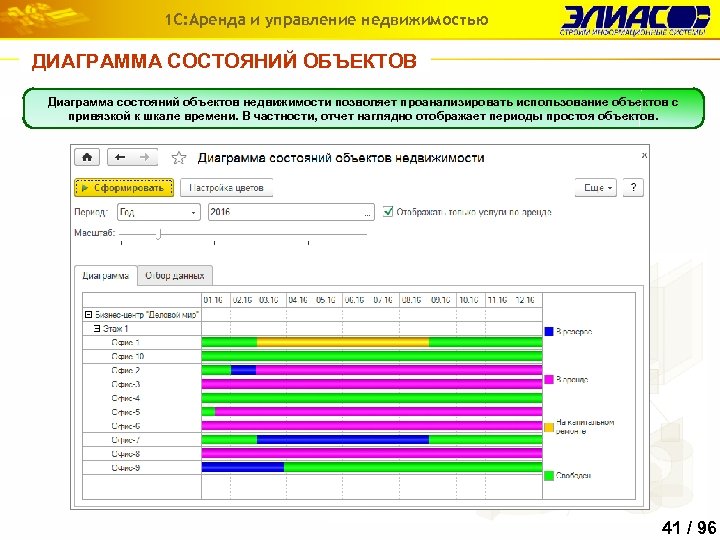Click the Масштаб slider handle

pos(158,234)
